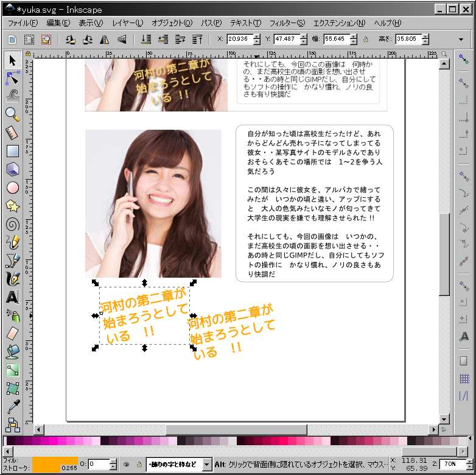The height and width of the screenshot is (475, 476).
Task: Toggle snap to guides button
Action: click(x=464, y=396)
